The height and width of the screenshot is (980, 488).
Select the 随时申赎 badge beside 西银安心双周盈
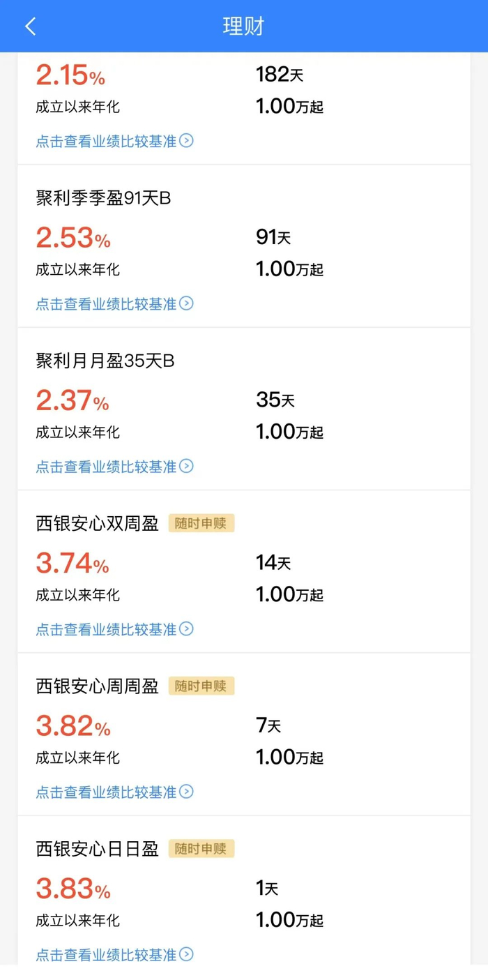coord(201,523)
